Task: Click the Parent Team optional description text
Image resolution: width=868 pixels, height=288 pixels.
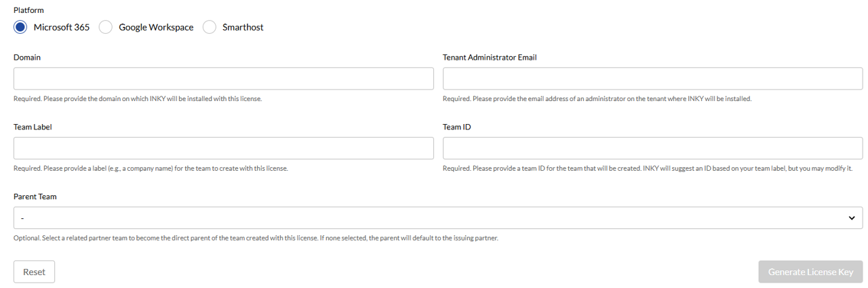Action: pos(256,238)
